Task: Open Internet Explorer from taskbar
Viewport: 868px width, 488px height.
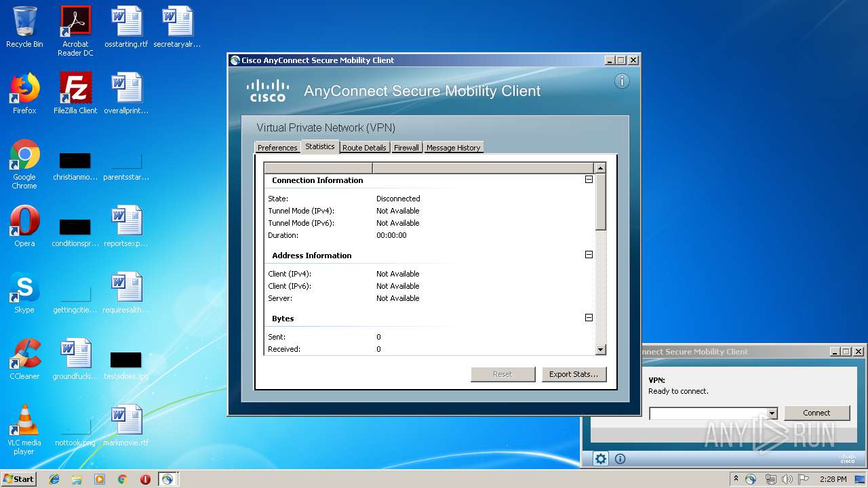Action: coord(54,479)
